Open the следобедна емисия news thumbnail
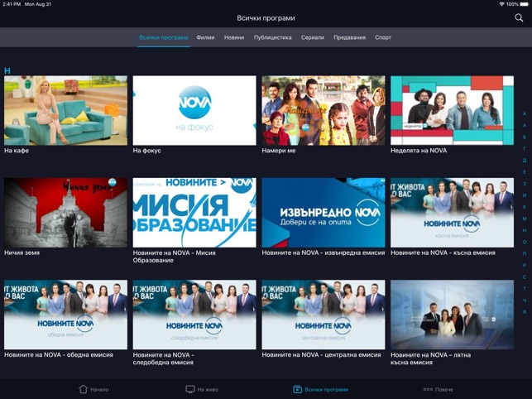532x399 pixels. pos(194,315)
